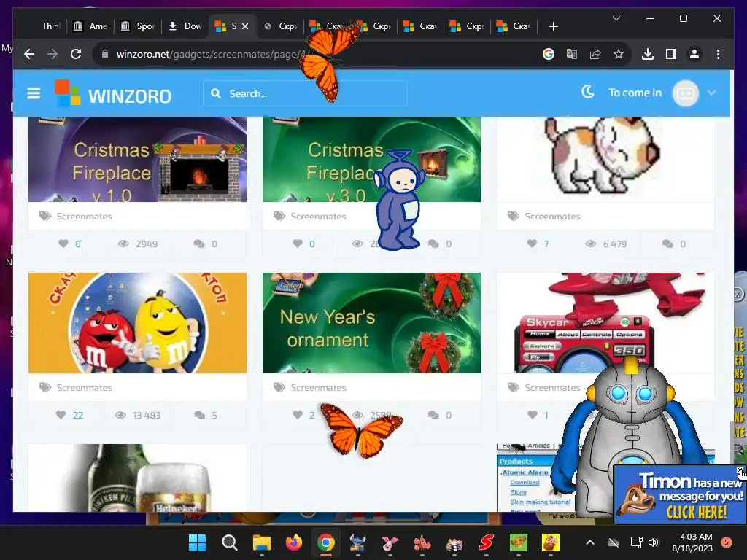
Task: Go back with the browser back arrow
Action: pyautogui.click(x=29, y=54)
